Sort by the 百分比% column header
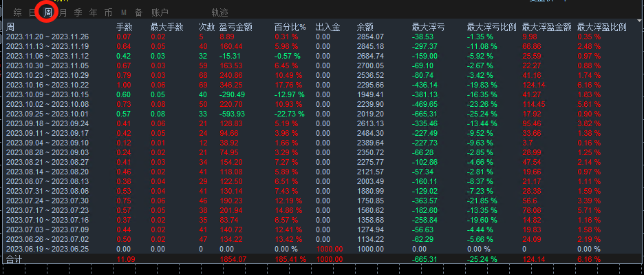The height and width of the screenshot is (275, 644). (290, 28)
